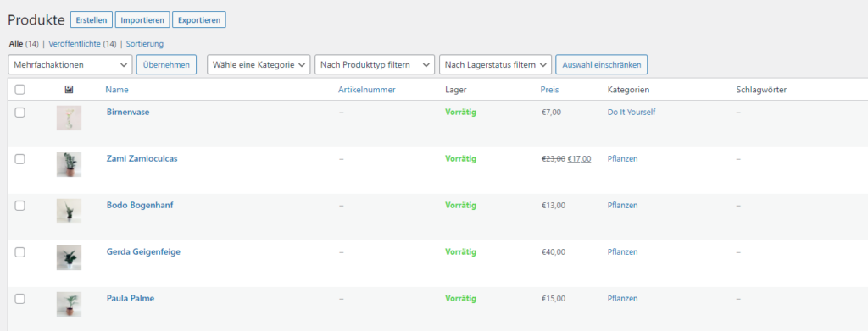Open the Bodo Bogenhanf product image
The image size is (868, 331).
69,211
